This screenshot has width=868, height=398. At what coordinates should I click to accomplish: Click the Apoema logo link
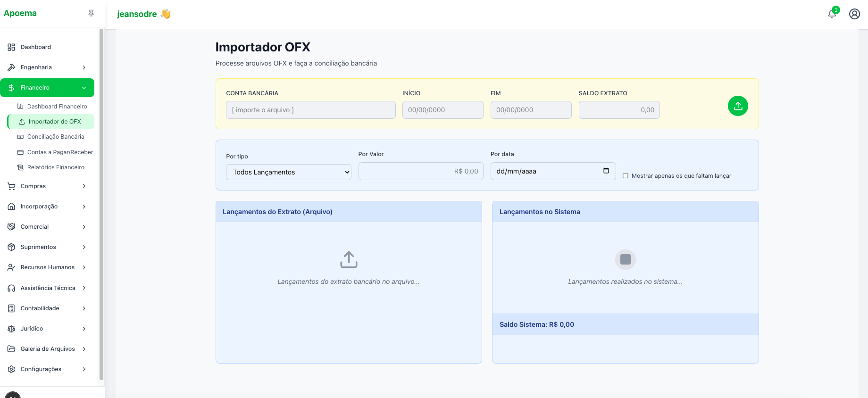[20, 13]
